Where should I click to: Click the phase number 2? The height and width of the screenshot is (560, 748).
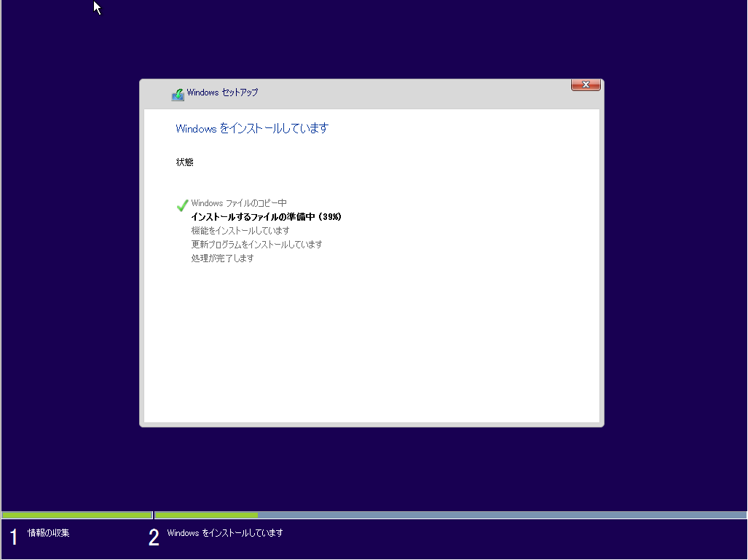pos(154,537)
